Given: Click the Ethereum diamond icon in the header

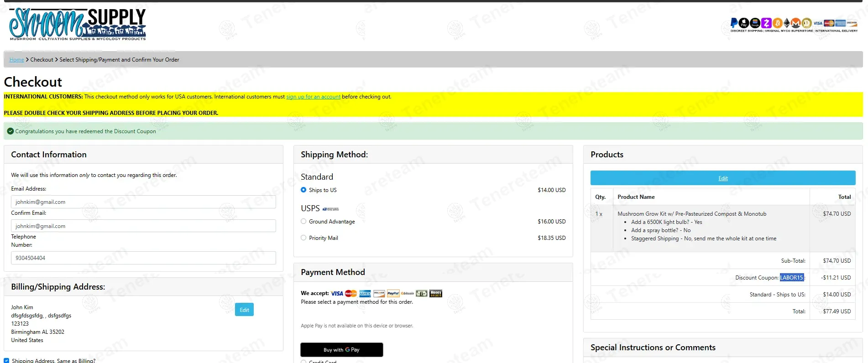Looking at the screenshot, I should click(787, 23).
